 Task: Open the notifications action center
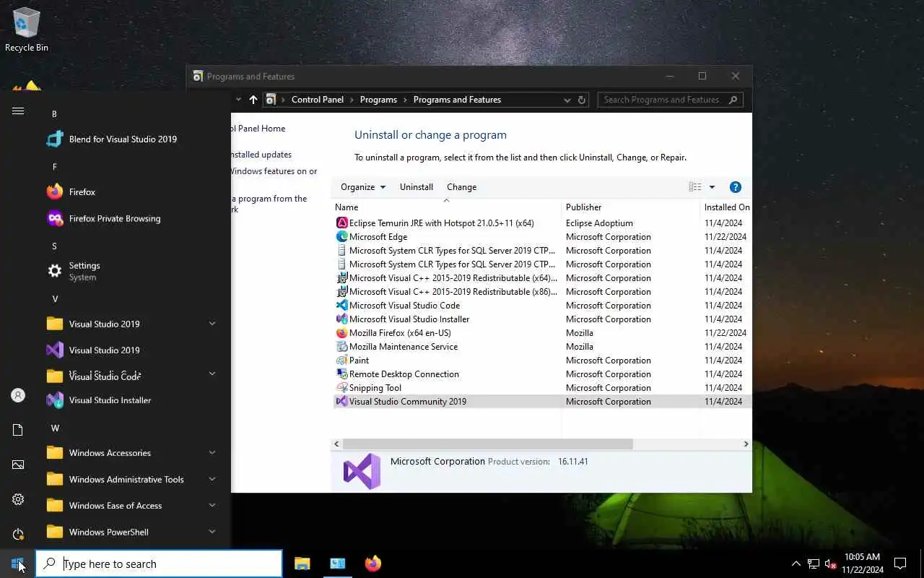[900, 564]
